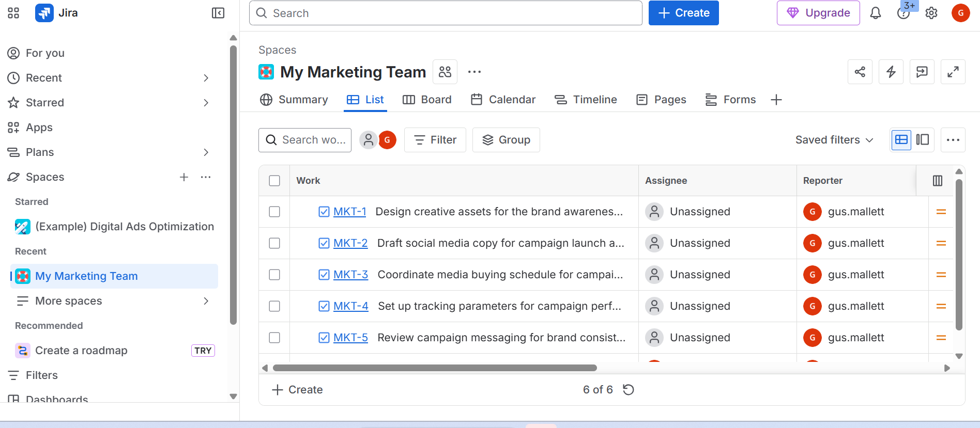This screenshot has width=980, height=428.
Task: Open the help question mark icon
Action: [903, 13]
